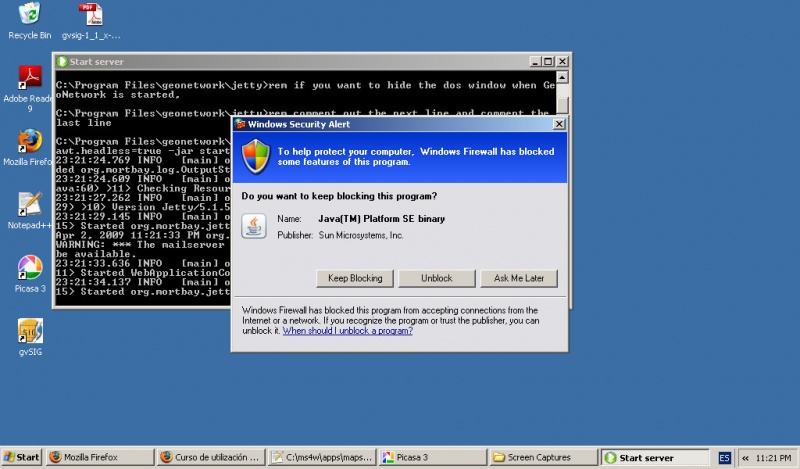Close the Windows Security Alert dialog

click(558, 124)
